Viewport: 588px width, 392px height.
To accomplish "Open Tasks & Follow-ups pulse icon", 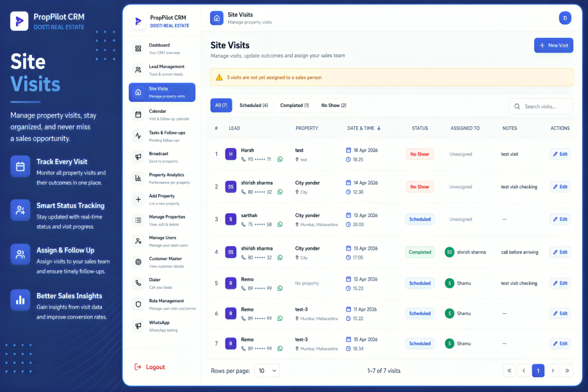I will tap(138, 136).
